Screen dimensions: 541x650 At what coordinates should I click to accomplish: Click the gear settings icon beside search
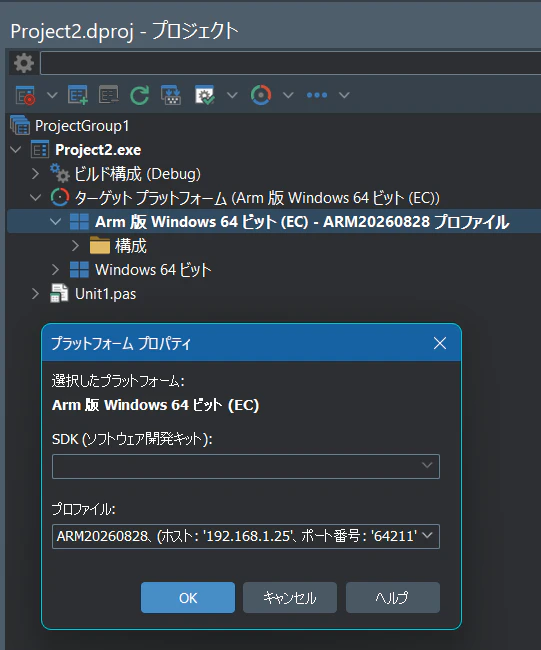pos(24,63)
